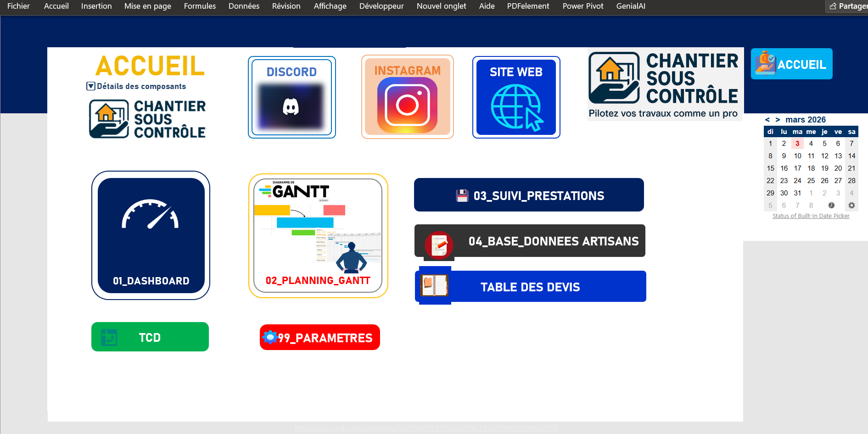Switch to the Données tab

244,6
